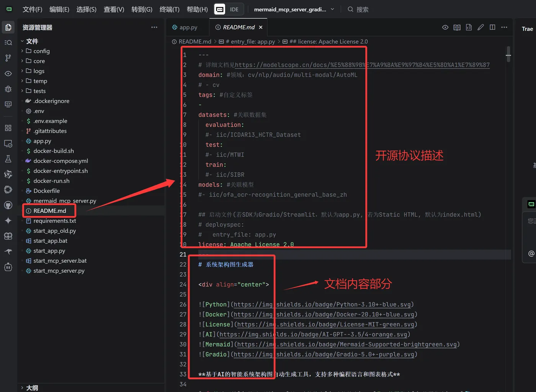Collapse the 文件 root section
The width and height of the screenshot is (536, 392).
(x=22, y=41)
